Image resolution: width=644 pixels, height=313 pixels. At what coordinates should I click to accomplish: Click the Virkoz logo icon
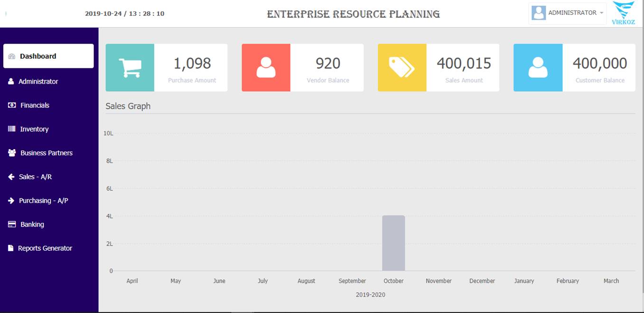[624, 13]
